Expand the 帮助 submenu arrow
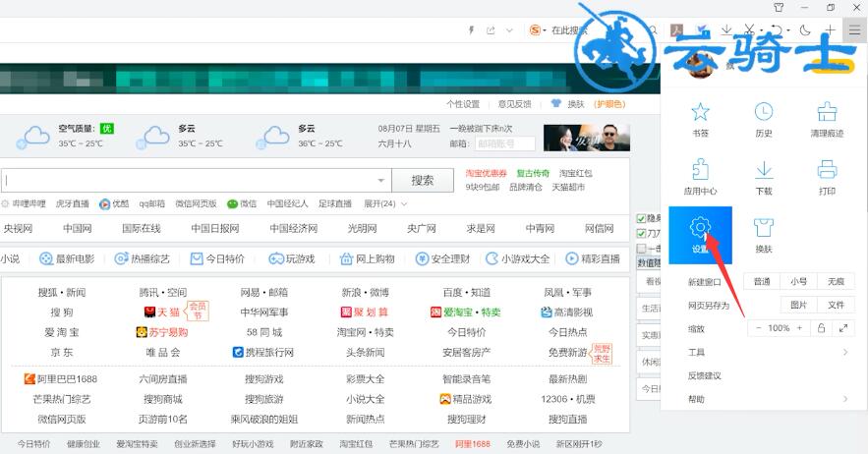868x454 pixels. tap(845, 399)
